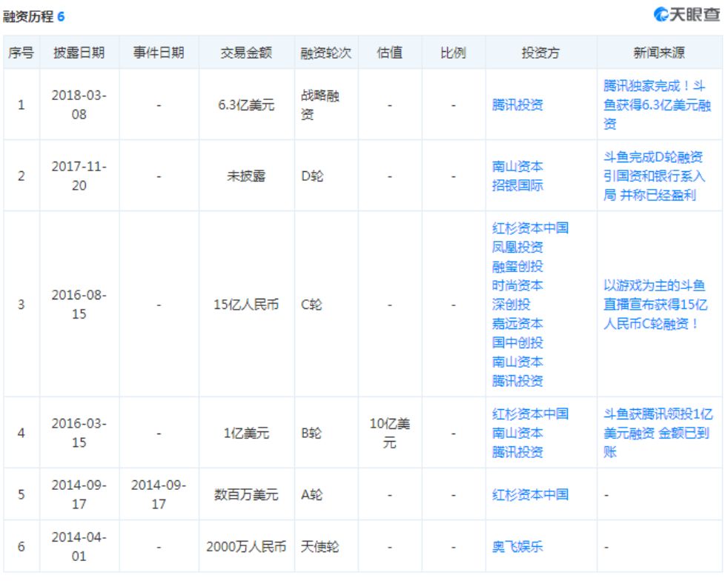Click the 估值 column header

(x=389, y=53)
